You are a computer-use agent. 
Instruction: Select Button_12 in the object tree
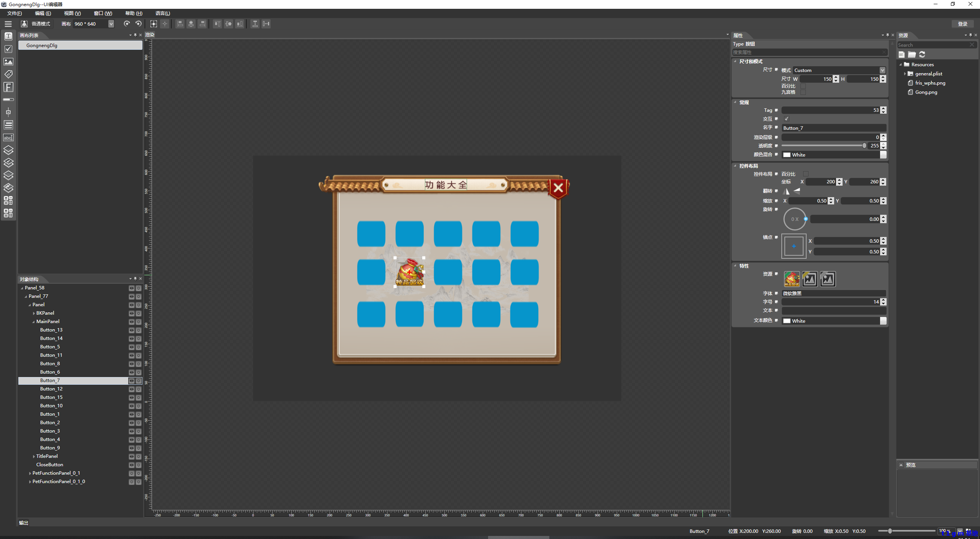coord(51,389)
